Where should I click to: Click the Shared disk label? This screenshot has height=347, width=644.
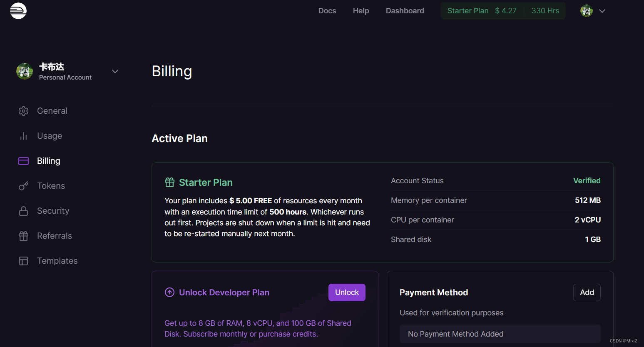(411, 240)
